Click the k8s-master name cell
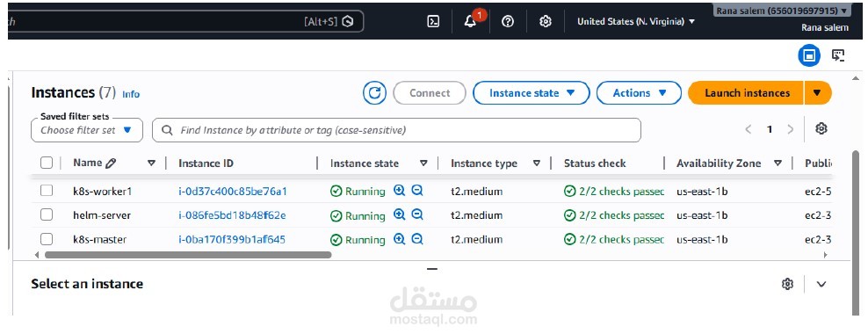The image size is (868, 334). pyautogui.click(x=99, y=240)
